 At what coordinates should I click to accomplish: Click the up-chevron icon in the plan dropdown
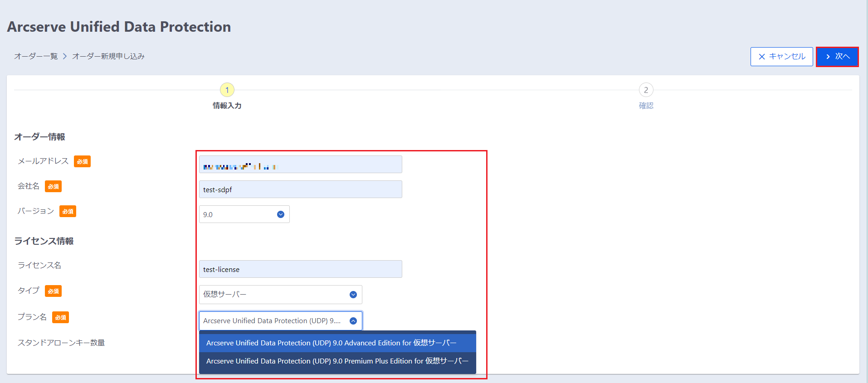[353, 321]
